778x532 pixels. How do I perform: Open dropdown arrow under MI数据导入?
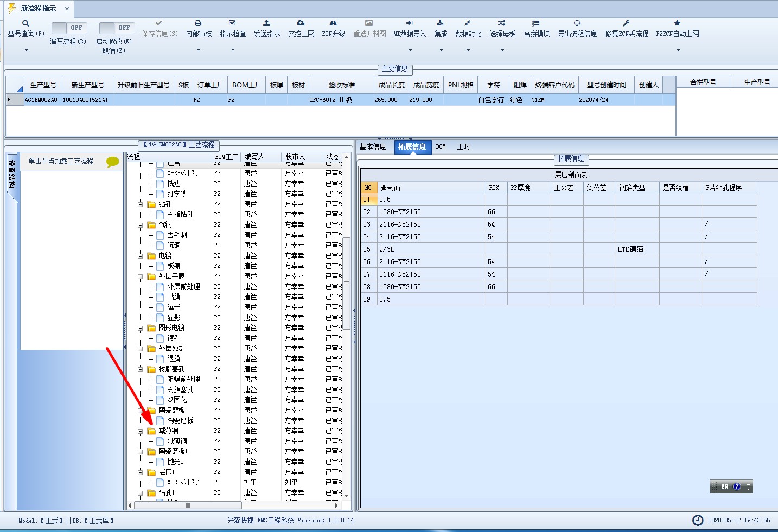[410, 50]
